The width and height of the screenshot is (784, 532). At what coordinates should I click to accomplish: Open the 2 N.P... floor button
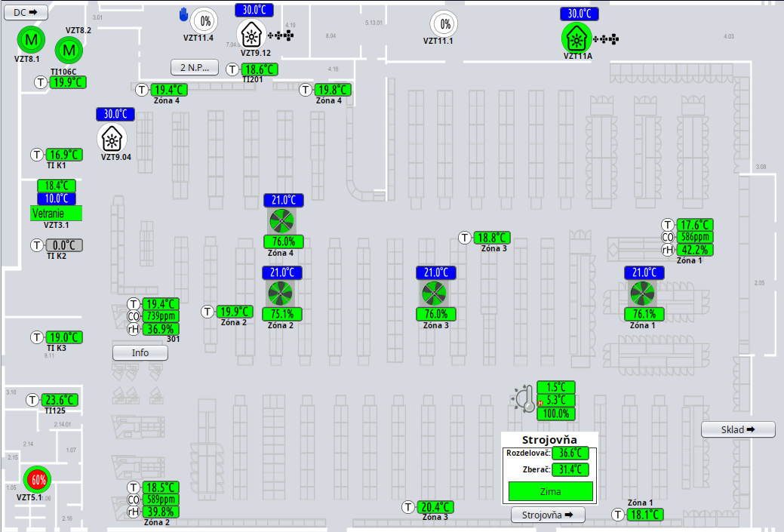[x=194, y=67]
